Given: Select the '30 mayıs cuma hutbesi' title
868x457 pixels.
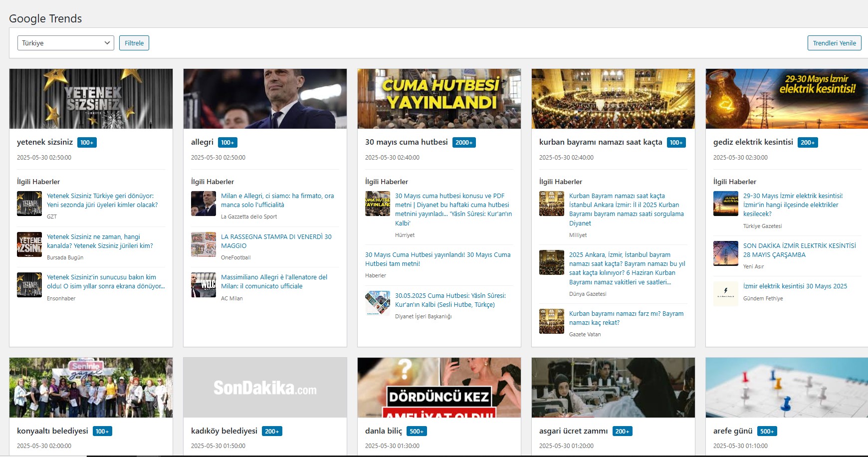Looking at the screenshot, I should point(407,142).
